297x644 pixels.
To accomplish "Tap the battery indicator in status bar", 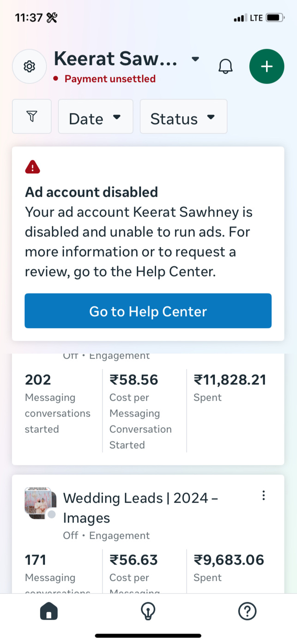I will (x=275, y=18).
